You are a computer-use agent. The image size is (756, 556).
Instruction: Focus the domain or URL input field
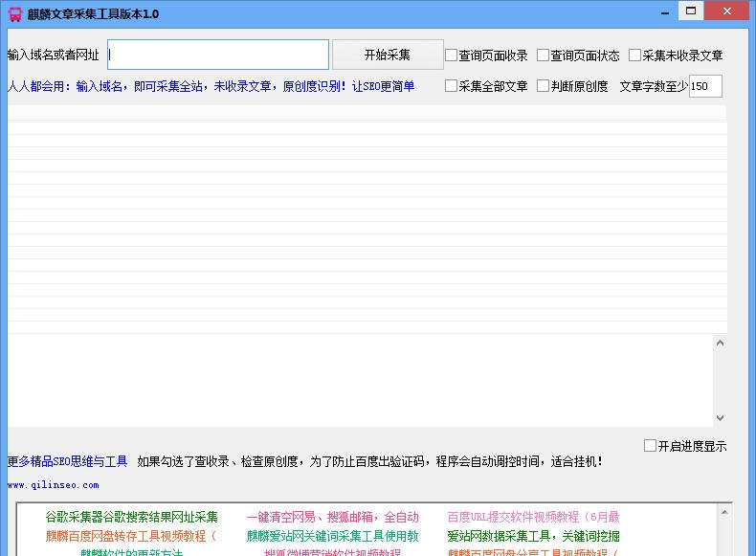tap(218, 55)
